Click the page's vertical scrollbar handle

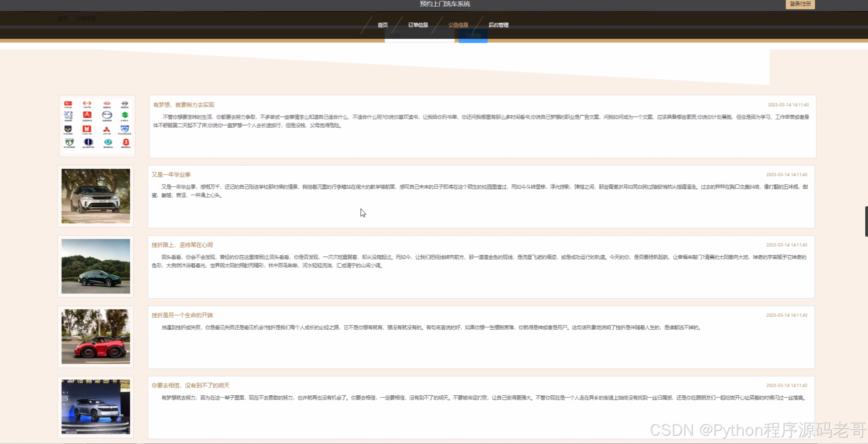pos(866,221)
